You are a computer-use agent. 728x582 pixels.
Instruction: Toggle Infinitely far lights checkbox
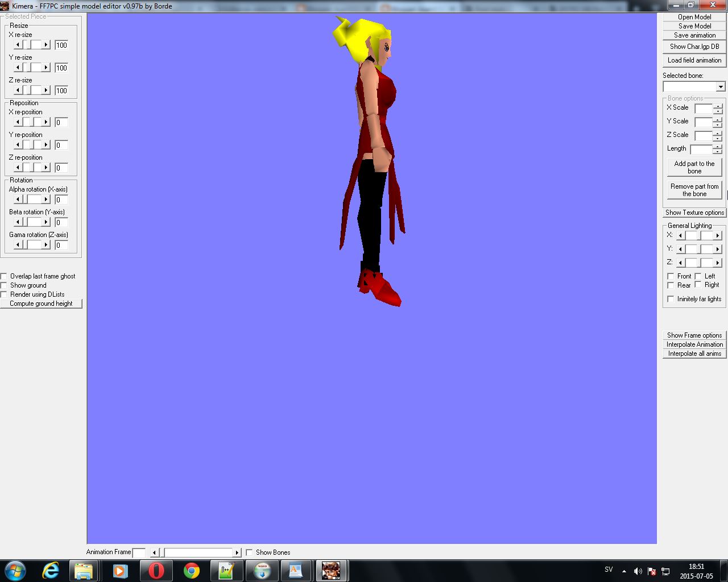pos(671,299)
